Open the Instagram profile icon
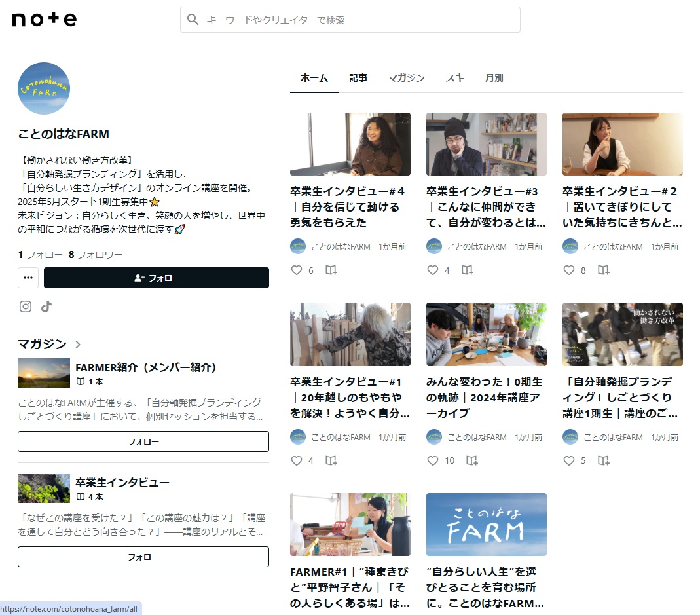Viewport: 700px width, 615px height. (x=26, y=307)
